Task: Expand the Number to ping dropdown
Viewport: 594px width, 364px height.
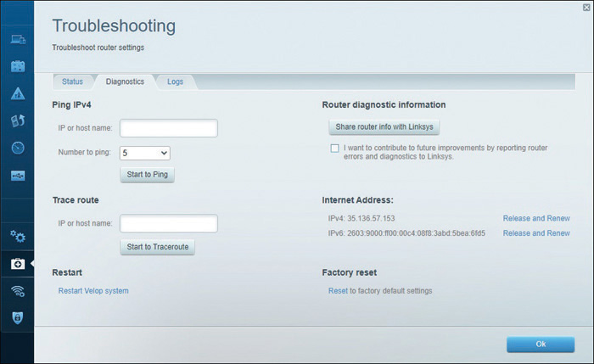Action: (x=145, y=153)
